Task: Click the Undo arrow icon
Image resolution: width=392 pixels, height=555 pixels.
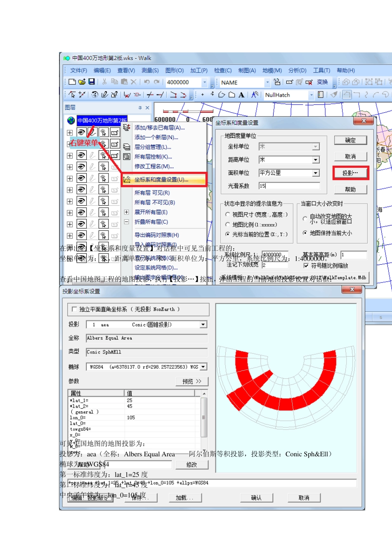Action: coord(146,82)
